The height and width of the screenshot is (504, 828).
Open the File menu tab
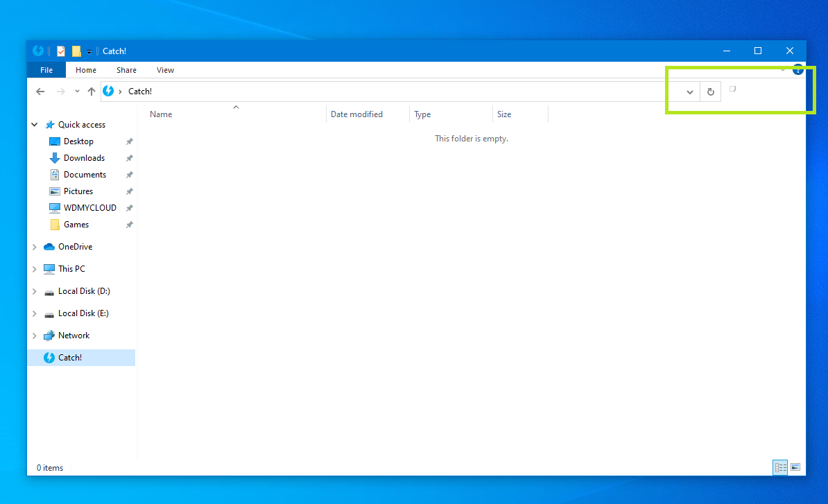(x=46, y=69)
